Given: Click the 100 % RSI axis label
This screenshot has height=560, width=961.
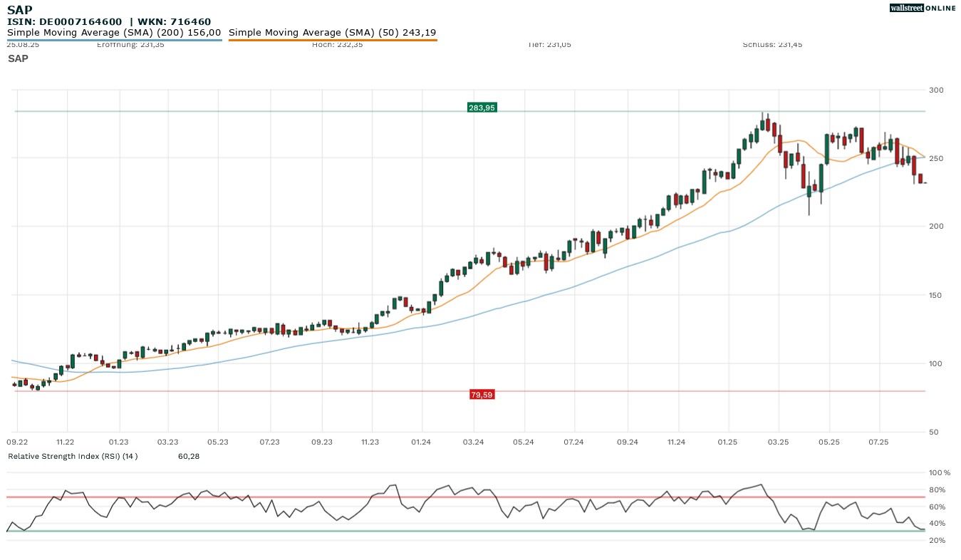Looking at the screenshot, I should (939, 473).
